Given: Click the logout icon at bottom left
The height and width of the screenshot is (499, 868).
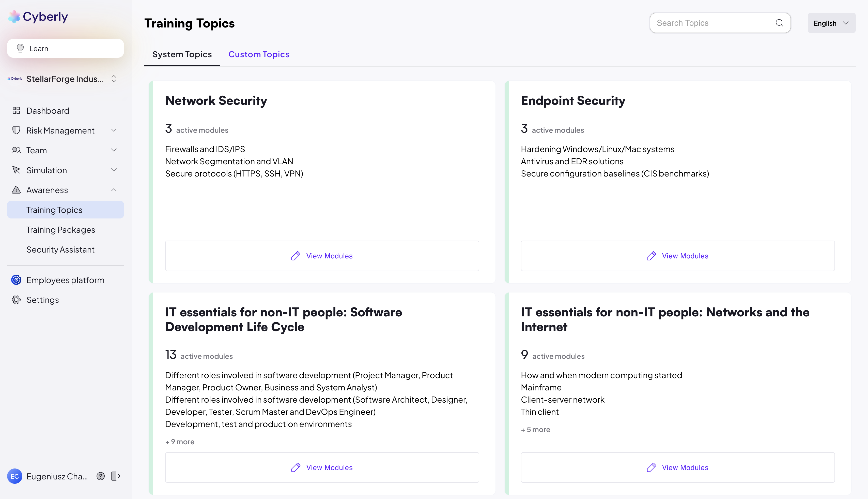Looking at the screenshot, I should tap(116, 476).
